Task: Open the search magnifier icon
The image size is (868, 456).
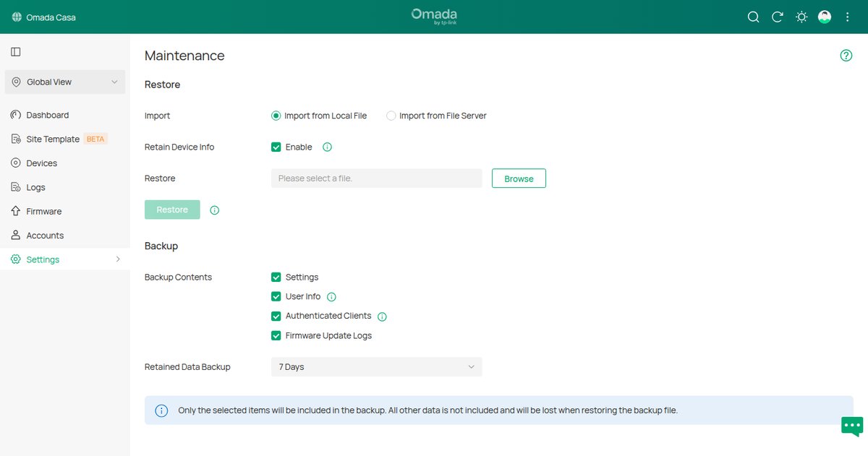Action: pyautogui.click(x=753, y=17)
